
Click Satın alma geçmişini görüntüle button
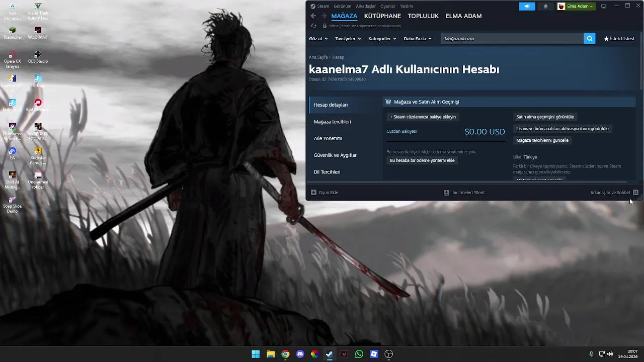coord(545,117)
